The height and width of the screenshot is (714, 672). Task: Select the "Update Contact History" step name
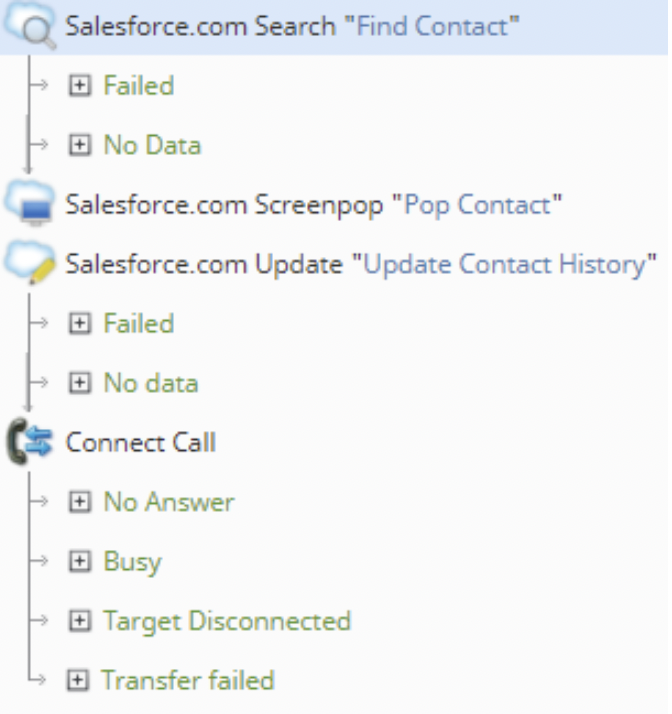pyautogui.click(x=504, y=264)
